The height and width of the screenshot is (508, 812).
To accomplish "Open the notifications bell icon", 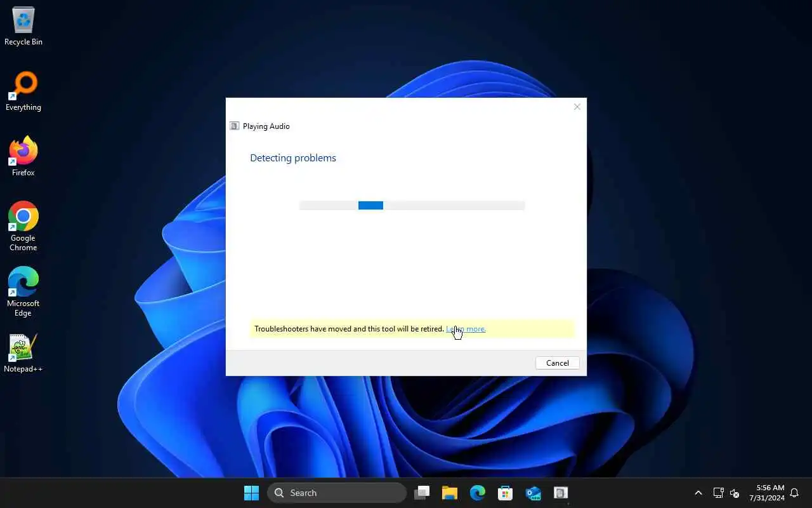I will pos(794,493).
